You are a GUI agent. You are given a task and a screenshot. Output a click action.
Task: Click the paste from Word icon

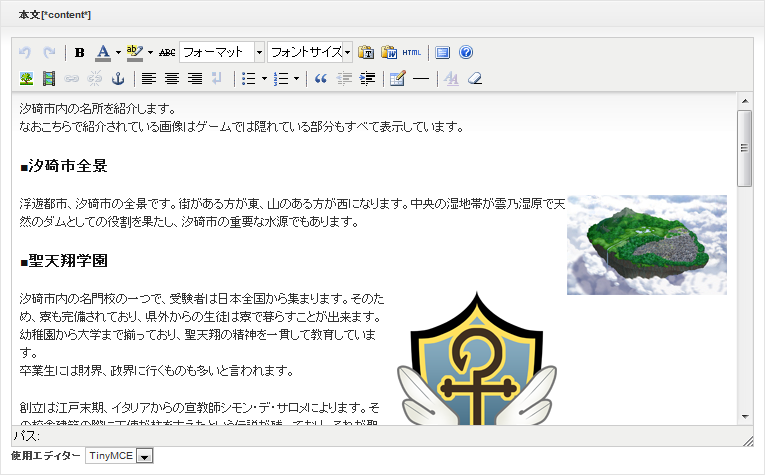coord(389,53)
